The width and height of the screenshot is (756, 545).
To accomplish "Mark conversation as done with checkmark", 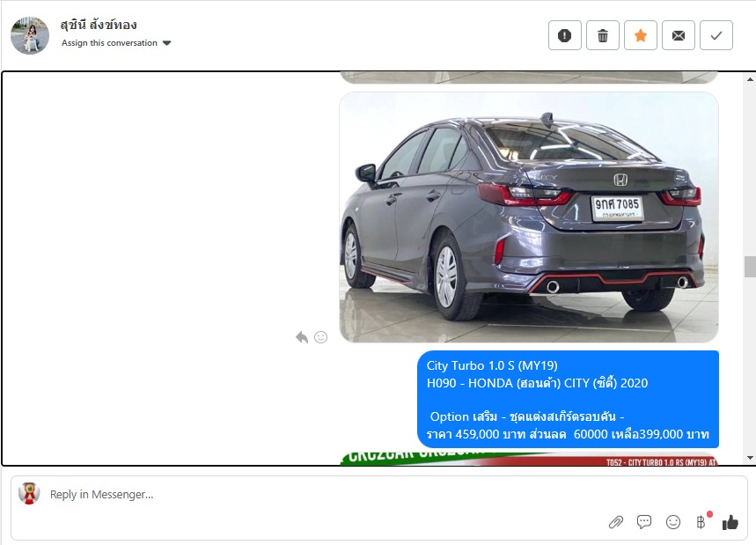I will point(716,35).
